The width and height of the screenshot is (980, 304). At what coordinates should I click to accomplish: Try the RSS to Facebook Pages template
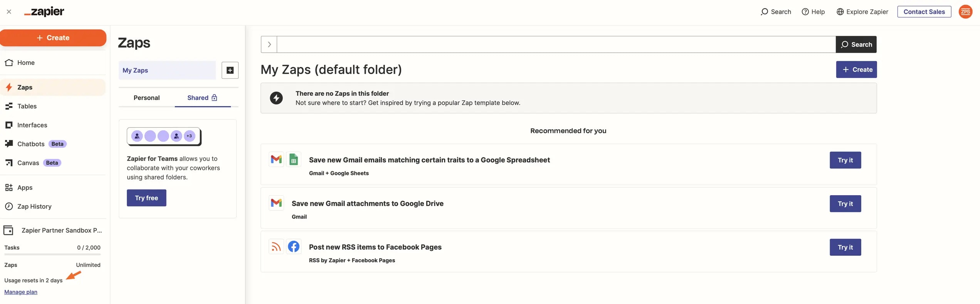coord(846,247)
